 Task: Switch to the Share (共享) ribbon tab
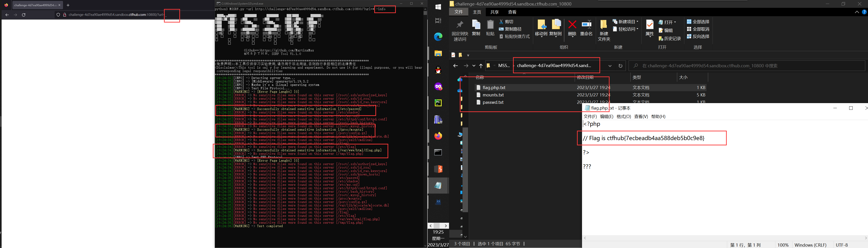(x=494, y=12)
